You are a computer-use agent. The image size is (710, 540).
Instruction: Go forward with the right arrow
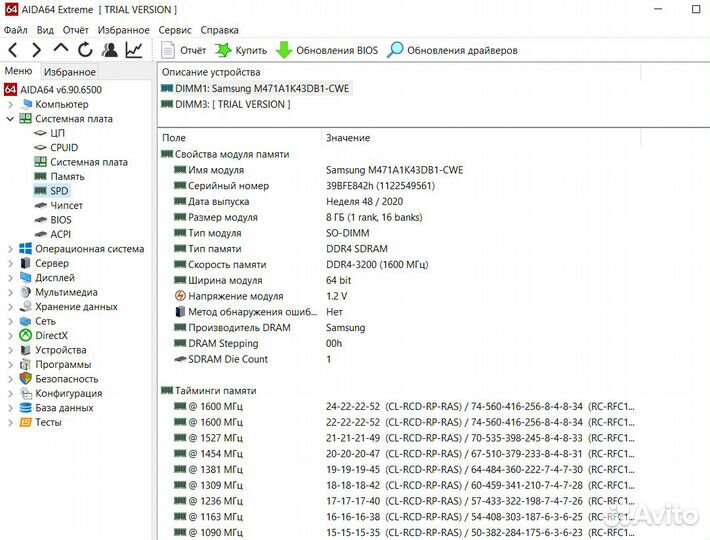(37, 50)
